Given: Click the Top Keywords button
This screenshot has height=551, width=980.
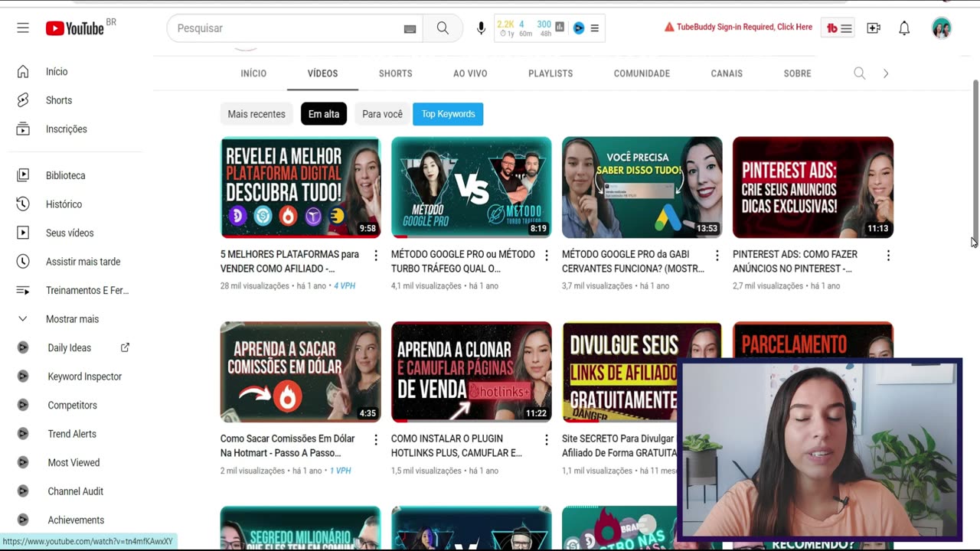Looking at the screenshot, I should (x=448, y=114).
